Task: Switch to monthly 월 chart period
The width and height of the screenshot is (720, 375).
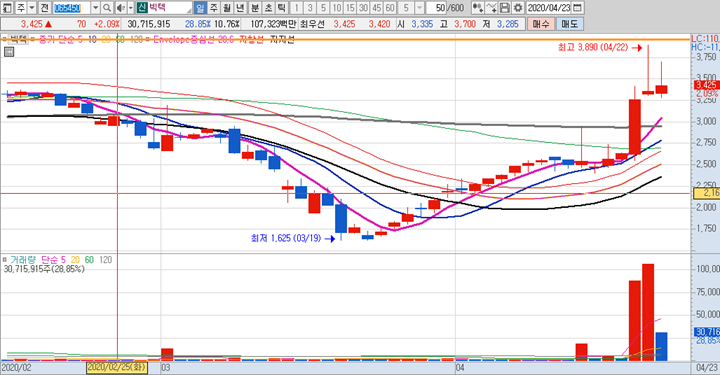Action: pyautogui.click(x=227, y=8)
